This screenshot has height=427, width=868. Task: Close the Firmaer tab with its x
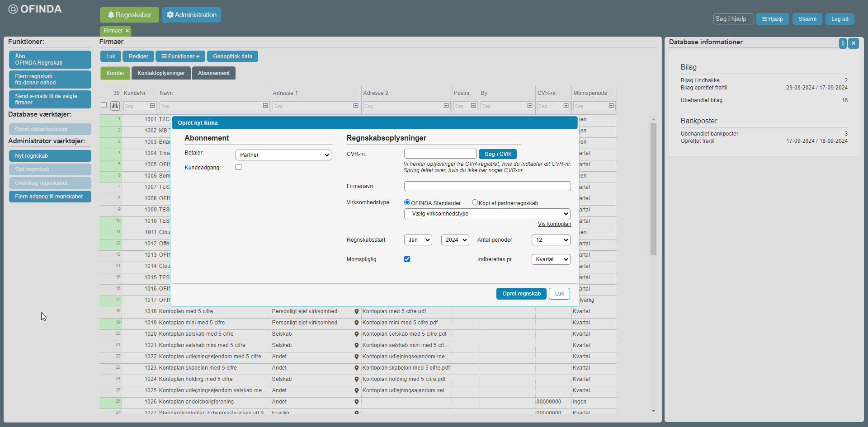click(x=127, y=31)
